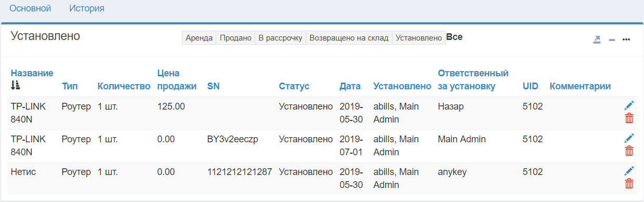Sort table by Цена продажи column
This screenshot has width=644, height=202.
coord(177,79)
